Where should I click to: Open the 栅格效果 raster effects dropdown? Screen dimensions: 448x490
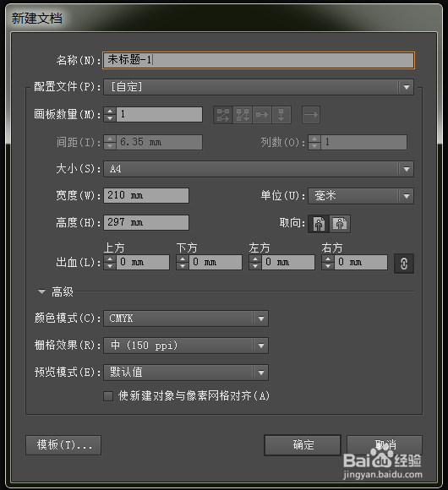[x=186, y=346]
